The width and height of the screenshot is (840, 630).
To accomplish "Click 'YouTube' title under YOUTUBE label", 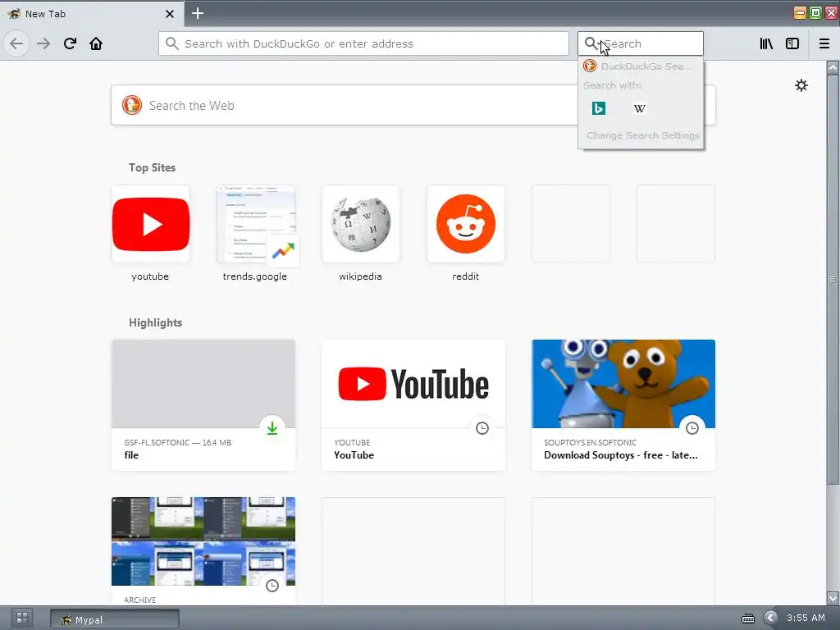I will [x=354, y=455].
